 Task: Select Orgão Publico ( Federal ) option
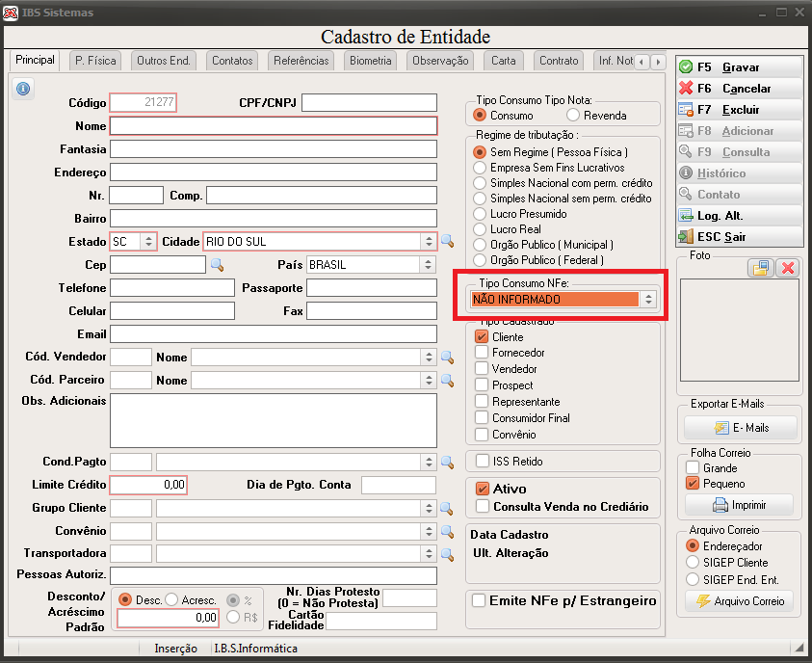480,260
